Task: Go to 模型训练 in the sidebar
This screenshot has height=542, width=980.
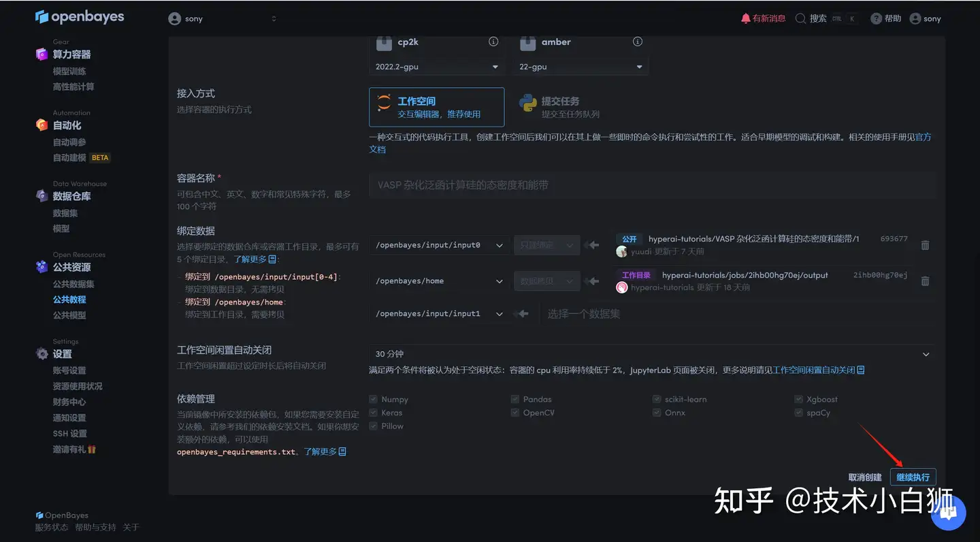Action: click(69, 71)
